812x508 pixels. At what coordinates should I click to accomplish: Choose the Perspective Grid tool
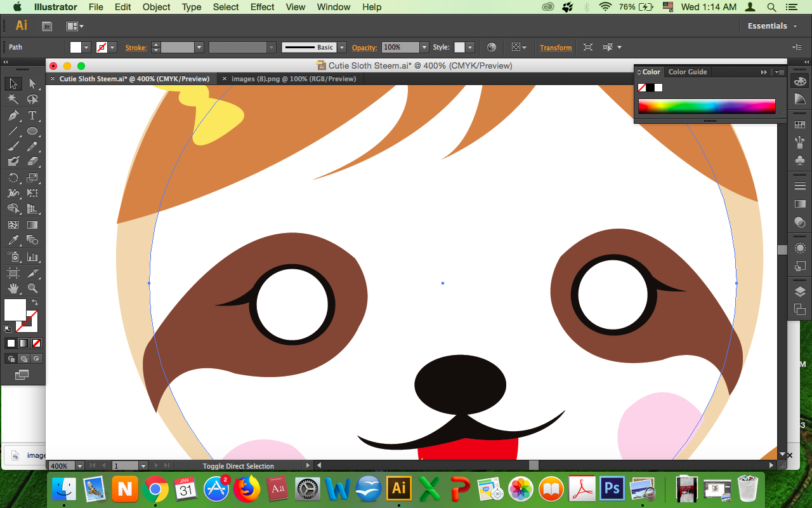32,209
